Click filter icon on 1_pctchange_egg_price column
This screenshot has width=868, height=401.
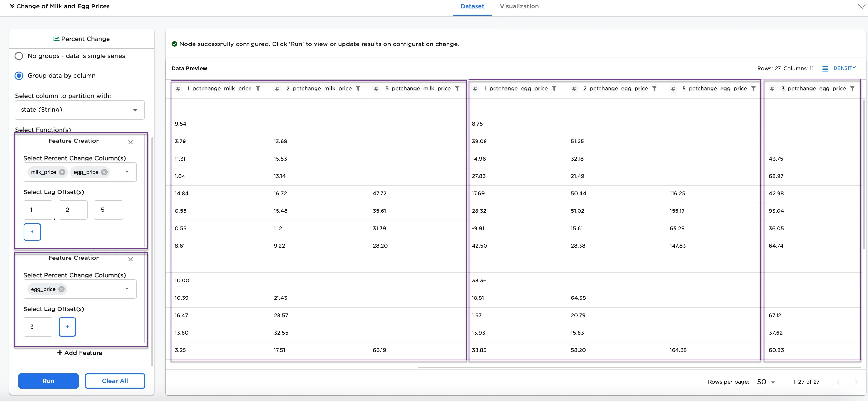554,88
